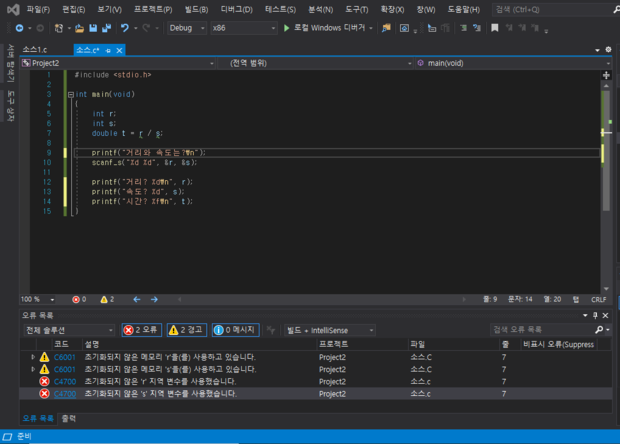
Task: Navigate to next issue arrow in status strip
Action: 153,299
